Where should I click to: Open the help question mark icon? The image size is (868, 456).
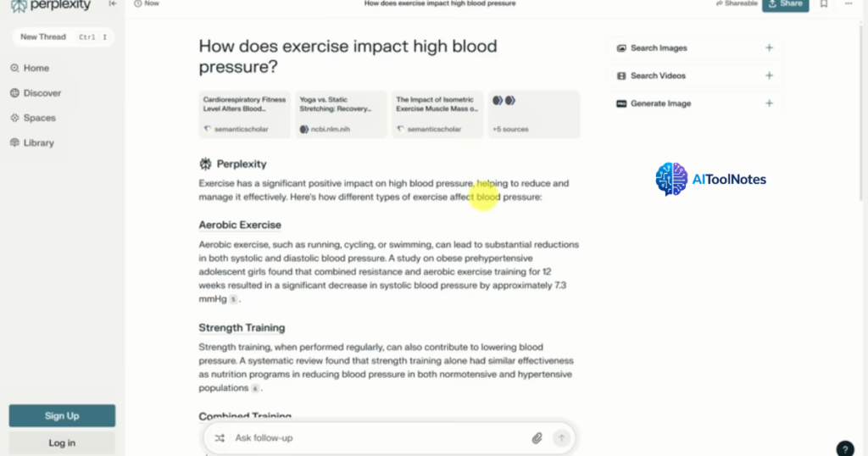844,448
